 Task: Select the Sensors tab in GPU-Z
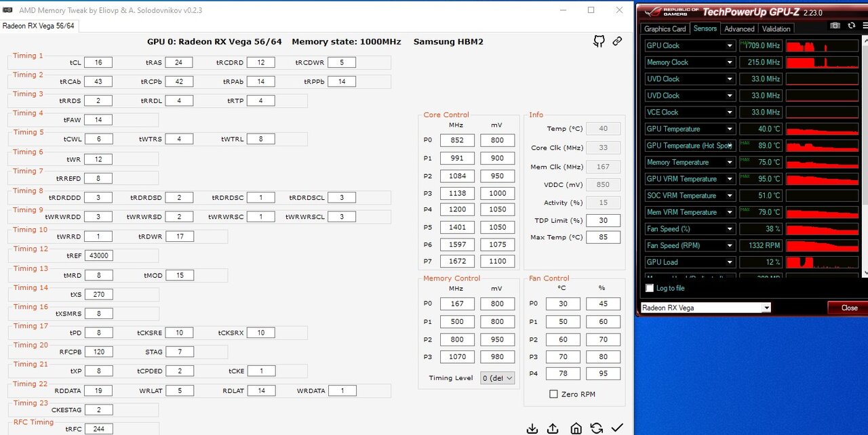[705, 28]
